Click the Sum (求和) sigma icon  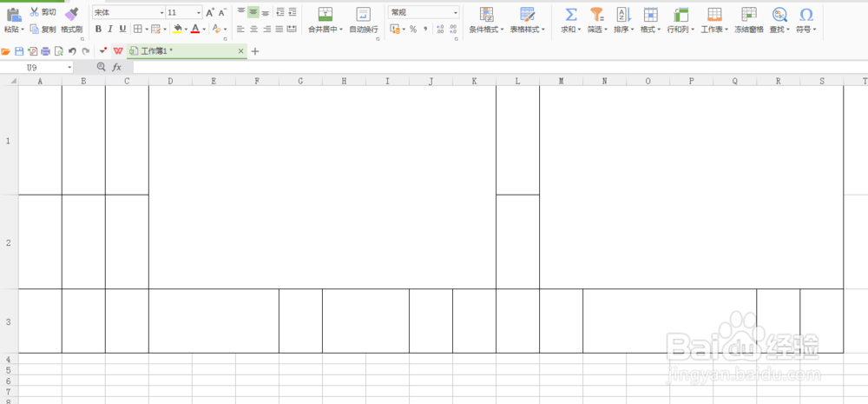[x=571, y=15]
